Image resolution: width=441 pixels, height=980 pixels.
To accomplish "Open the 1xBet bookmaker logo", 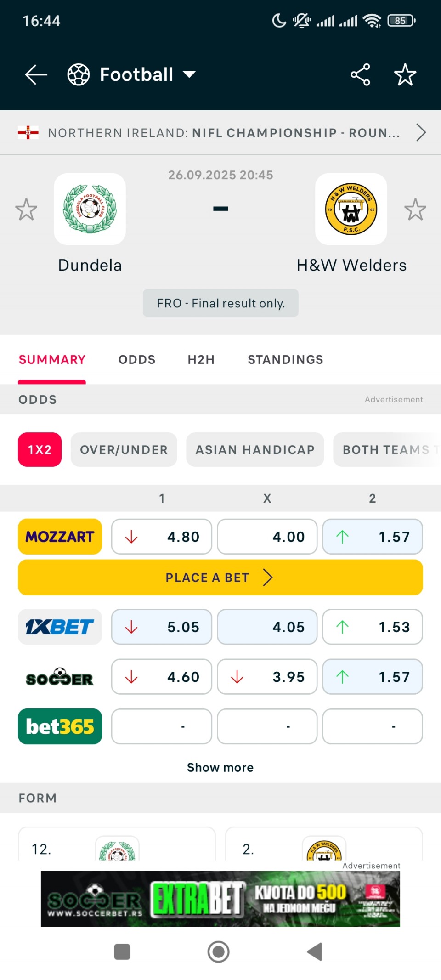I will tap(60, 627).
